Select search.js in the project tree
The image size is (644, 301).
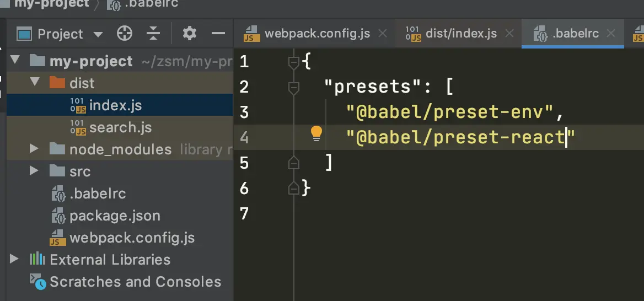(x=120, y=127)
